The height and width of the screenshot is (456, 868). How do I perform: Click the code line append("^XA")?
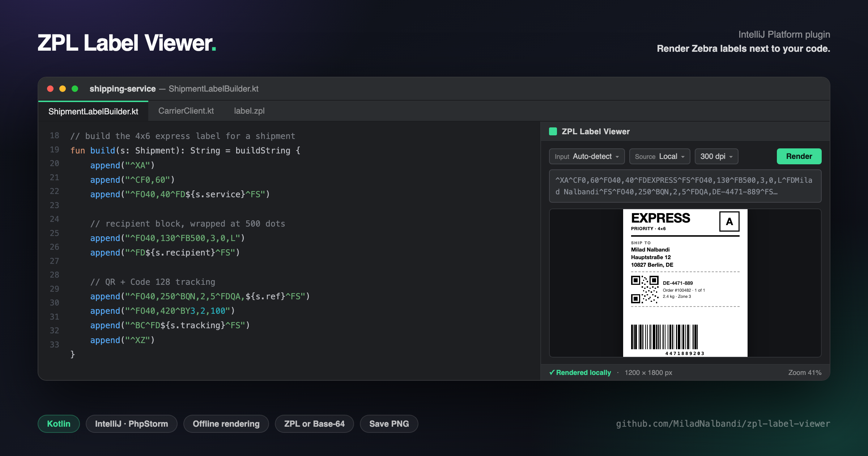[x=122, y=165]
